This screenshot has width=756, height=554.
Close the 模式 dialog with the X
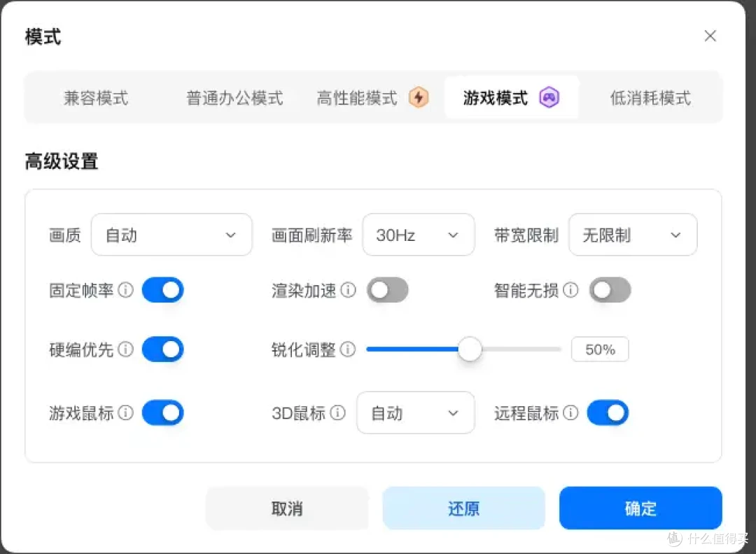(710, 36)
